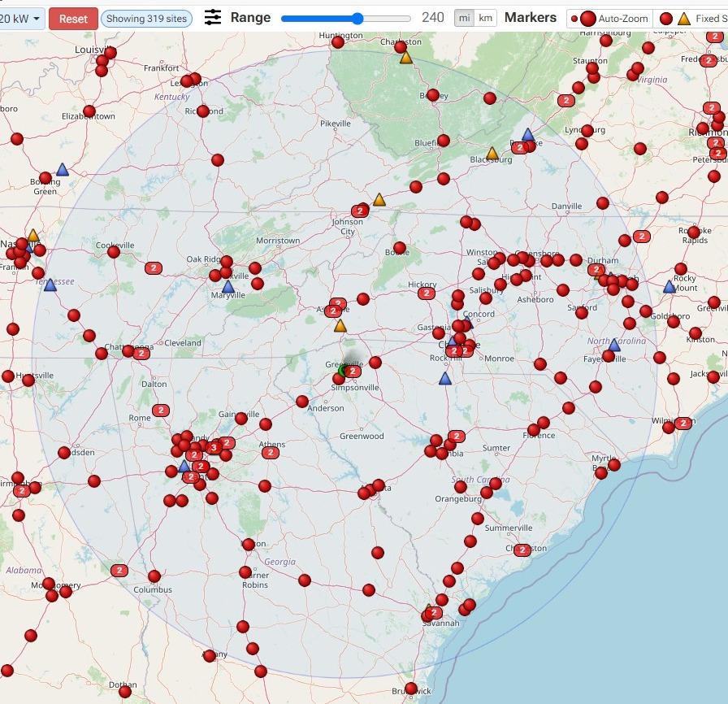This screenshot has height=704, width=728.
Task: Click the orange triangle marker near Blacksburg
Action: (x=492, y=154)
